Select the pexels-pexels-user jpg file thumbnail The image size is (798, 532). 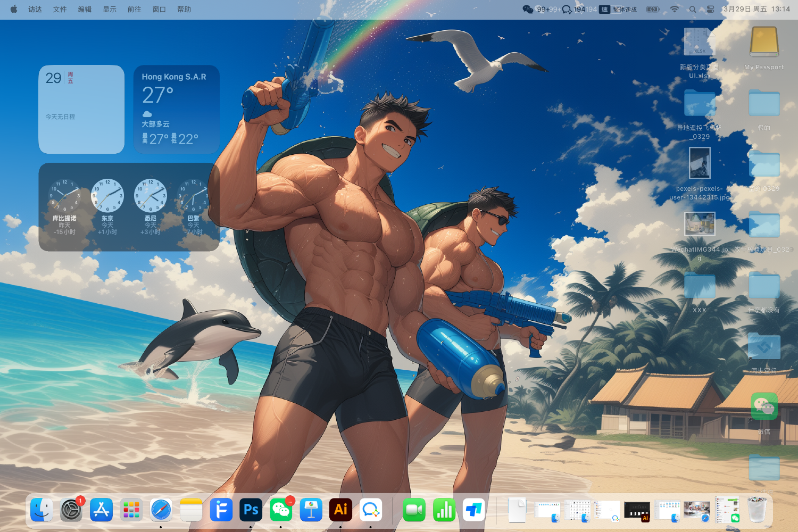pyautogui.click(x=700, y=163)
